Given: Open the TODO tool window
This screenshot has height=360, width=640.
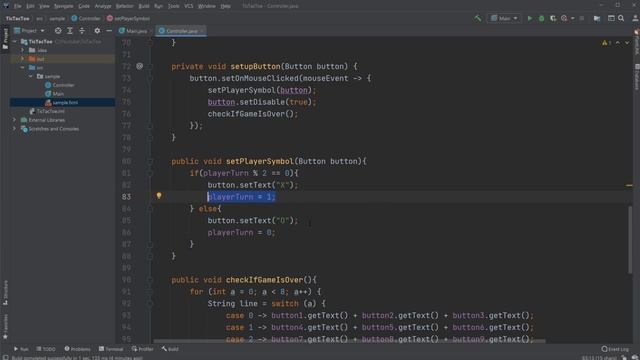Looking at the screenshot, I should click(46, 349).
